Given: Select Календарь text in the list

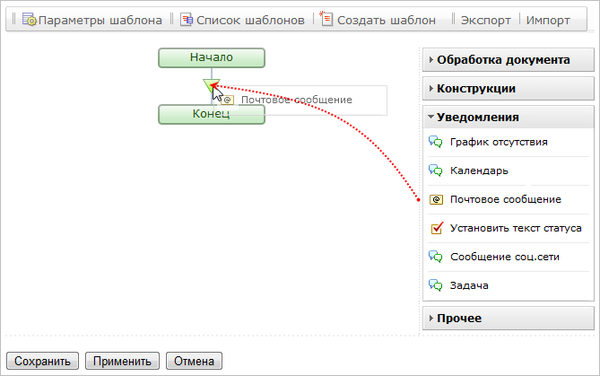Looking at the screenshot, I should (479, 171).
